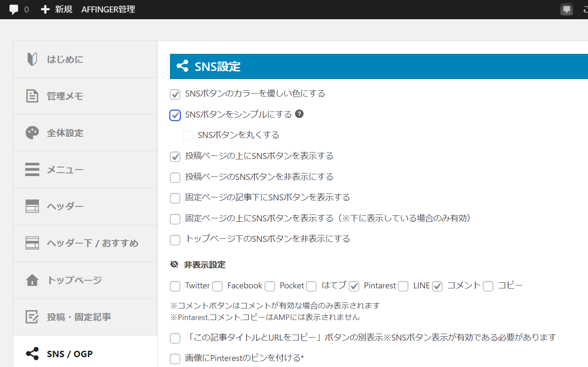Enable SNSボタンを丸くする checkbox

point(187,136)
